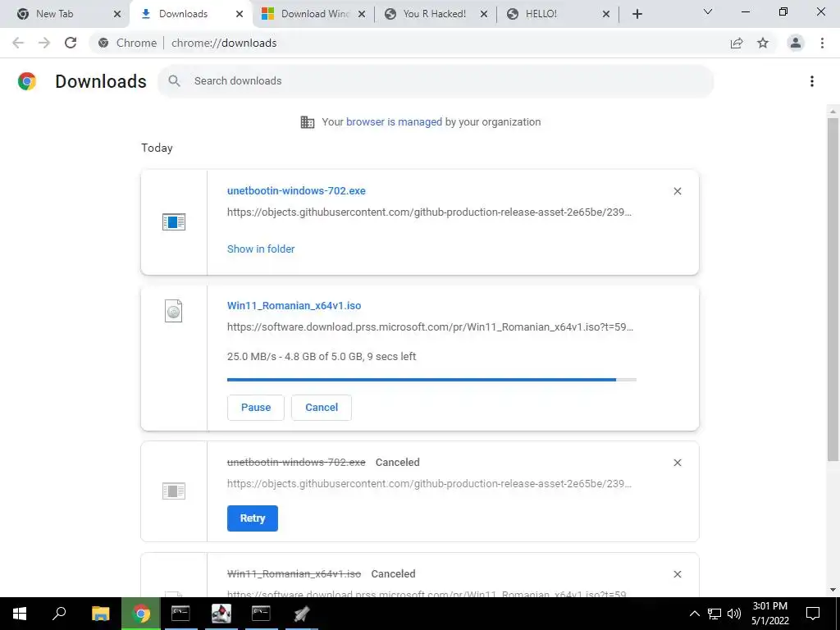The image size is (840, 630).
Task: Open Chrome's three-dot menu in toolbar
Action: coord(822,43)
